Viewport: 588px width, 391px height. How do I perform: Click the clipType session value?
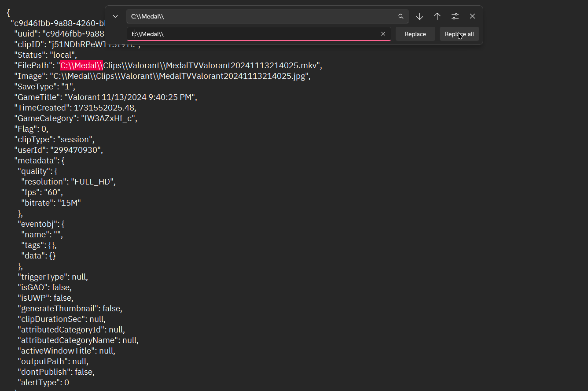click(77, 139)
